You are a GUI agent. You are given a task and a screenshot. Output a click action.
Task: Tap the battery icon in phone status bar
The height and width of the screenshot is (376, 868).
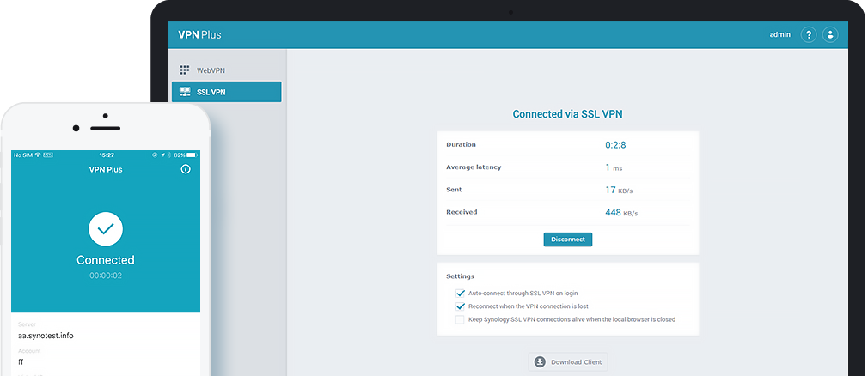point(192,155)
